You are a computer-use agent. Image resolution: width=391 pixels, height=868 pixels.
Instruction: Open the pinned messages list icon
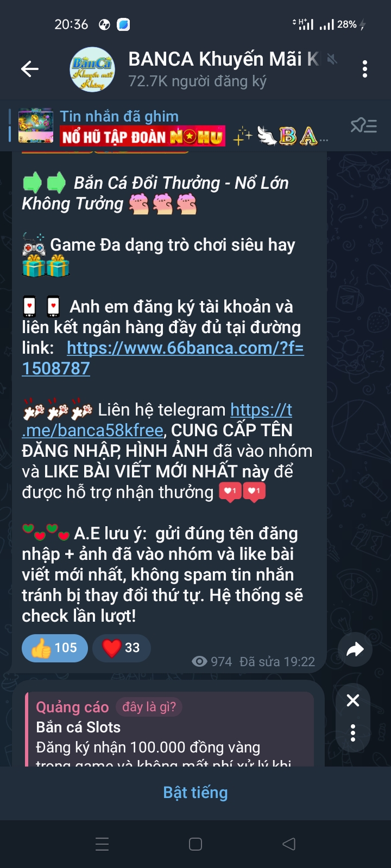point(363,126)
